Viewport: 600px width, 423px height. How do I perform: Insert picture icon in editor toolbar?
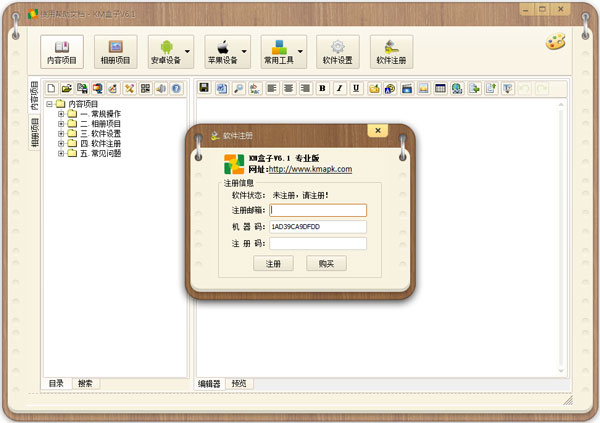424,88
